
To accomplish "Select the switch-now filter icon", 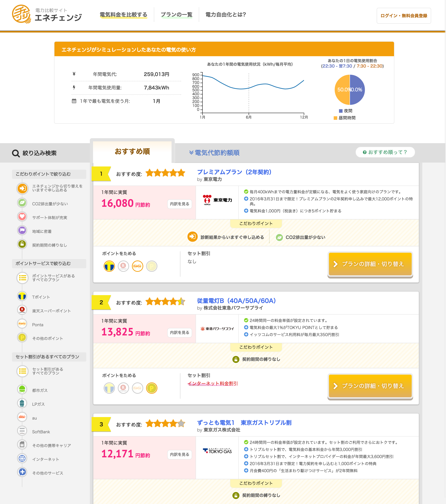I will point(22,188).
